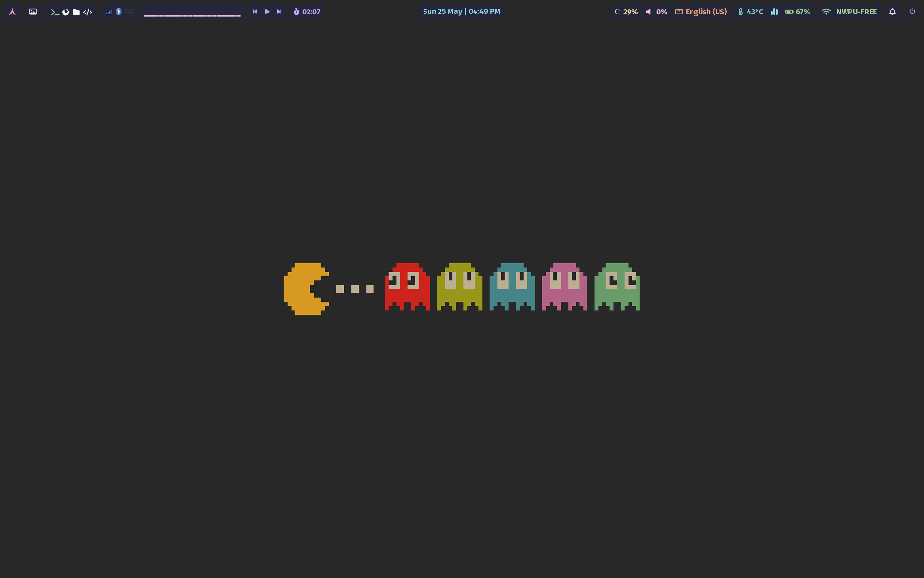
Task: Open NWPU-FREE network settings
Action: click(857, 12)
